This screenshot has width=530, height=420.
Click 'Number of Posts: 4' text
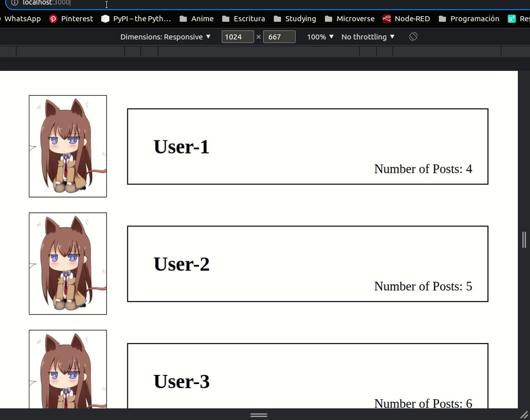pyautogui.click(x=423, y=169)
